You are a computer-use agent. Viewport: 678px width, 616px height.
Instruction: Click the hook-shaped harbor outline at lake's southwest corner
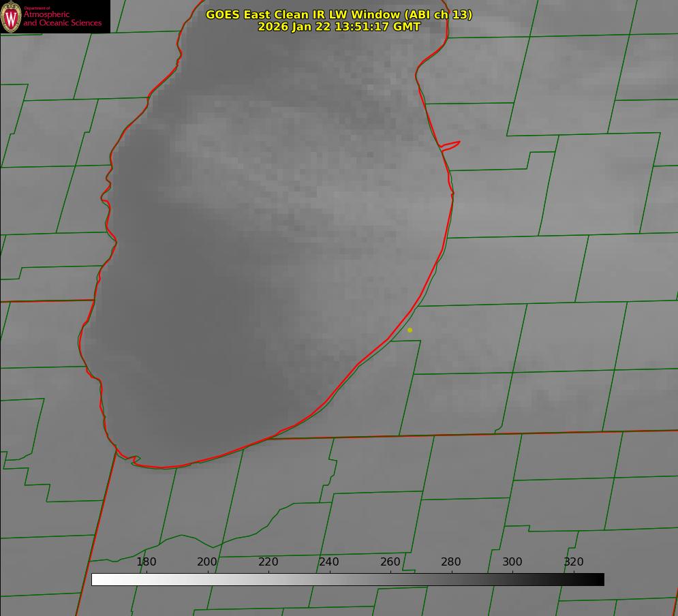pos(134,460)
